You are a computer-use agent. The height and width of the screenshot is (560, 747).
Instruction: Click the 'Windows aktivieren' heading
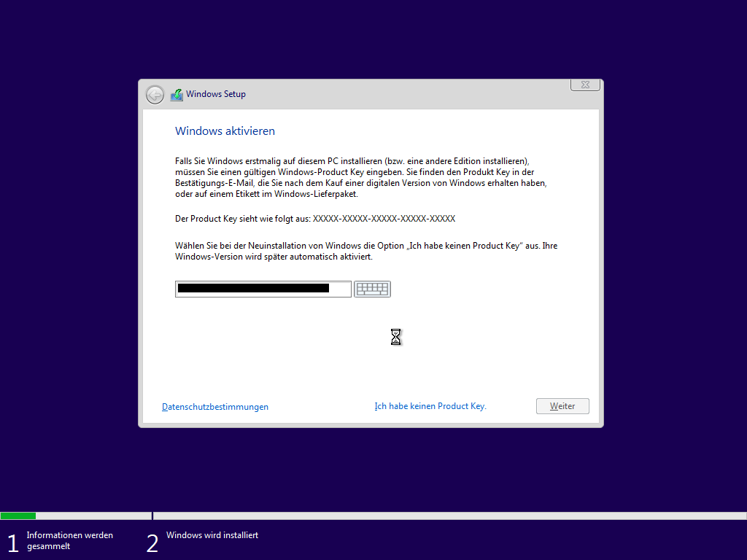pos(225,131)
